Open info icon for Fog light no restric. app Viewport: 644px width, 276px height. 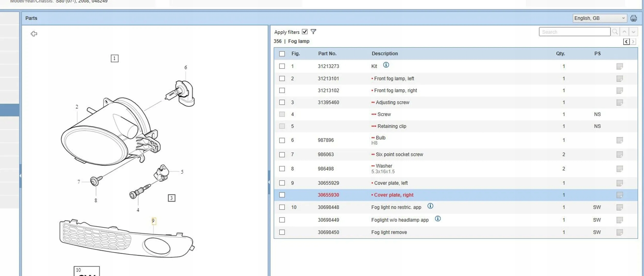point(430,206)
